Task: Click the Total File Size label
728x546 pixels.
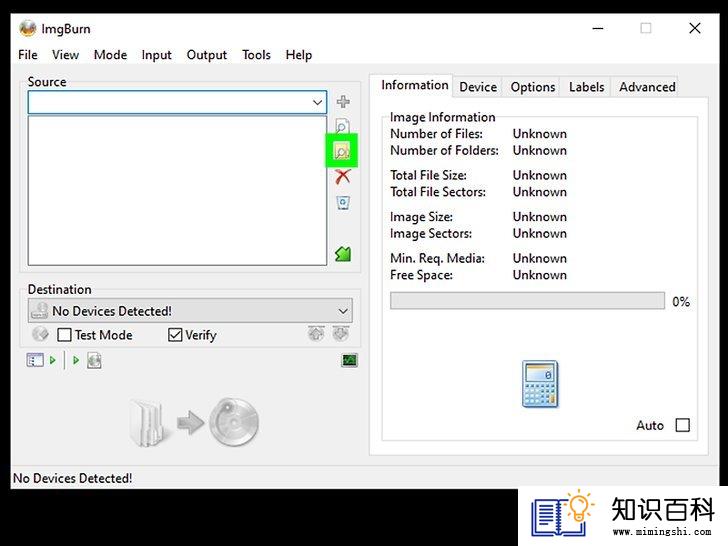Action: coord(429,175)
